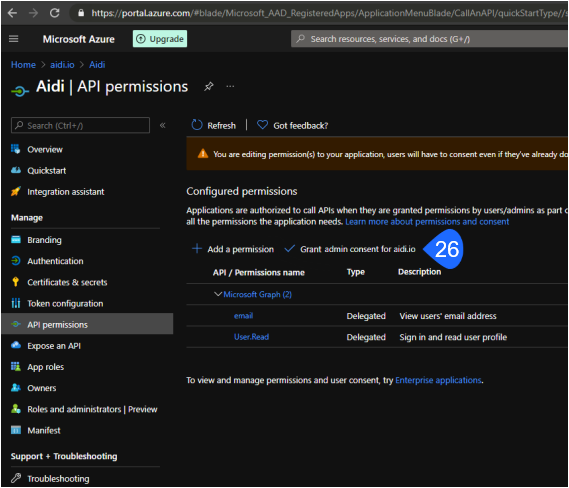Click the Troubleshooting wrench icon

[x=16, y=478]
